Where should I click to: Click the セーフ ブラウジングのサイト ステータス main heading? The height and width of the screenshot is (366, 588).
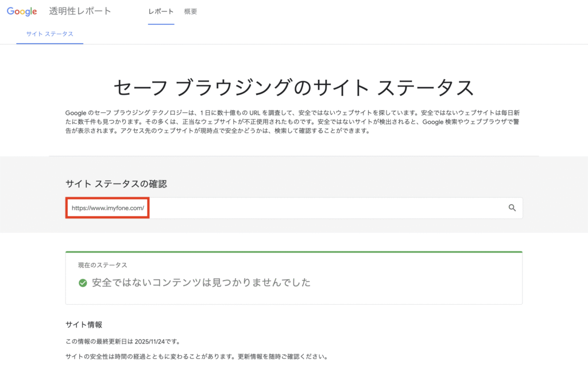(293, 88)
